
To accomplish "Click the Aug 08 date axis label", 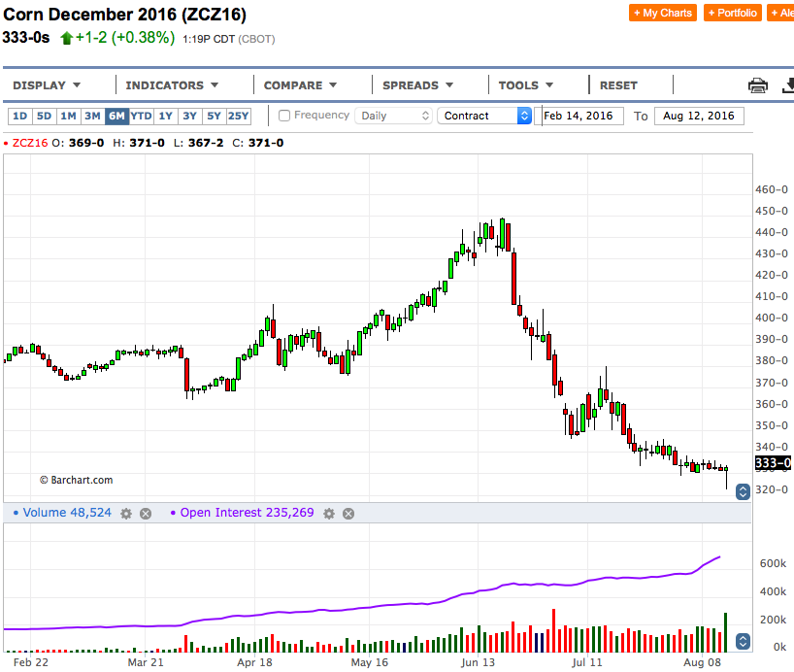I will (702, 662).
